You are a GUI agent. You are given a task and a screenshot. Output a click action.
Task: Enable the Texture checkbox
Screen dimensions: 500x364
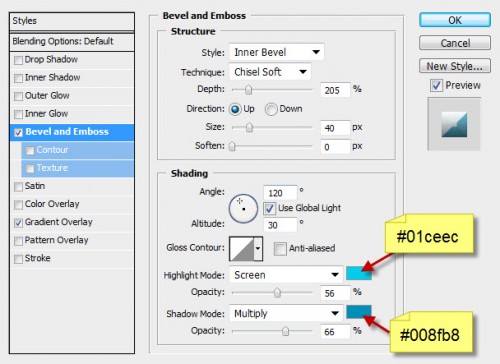[x=30, y=169]
